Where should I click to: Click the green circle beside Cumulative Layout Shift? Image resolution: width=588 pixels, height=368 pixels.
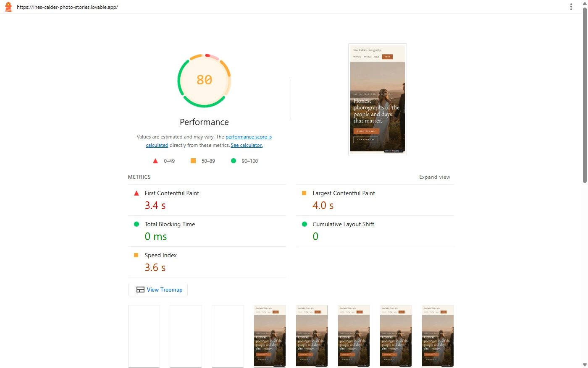[304, 224]
